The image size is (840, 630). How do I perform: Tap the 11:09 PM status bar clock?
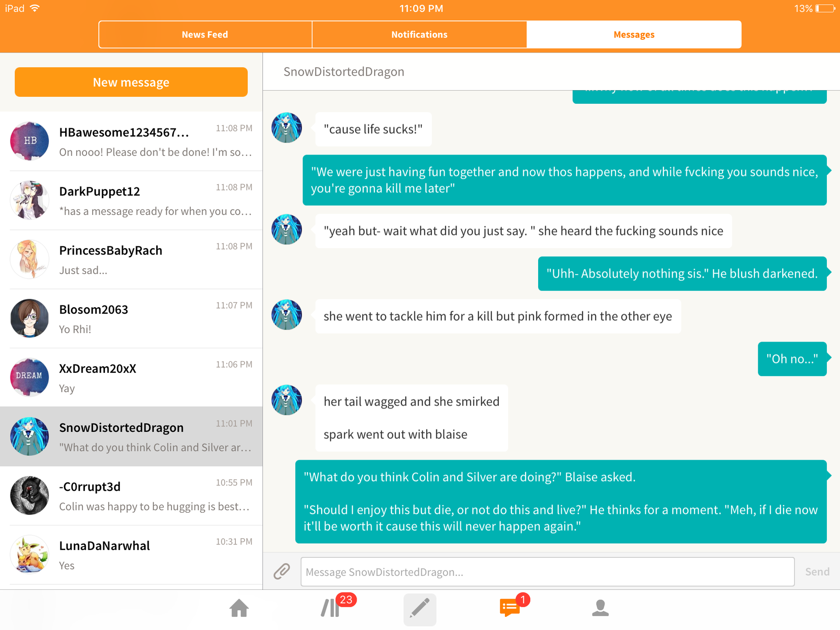tap(421, 8)
